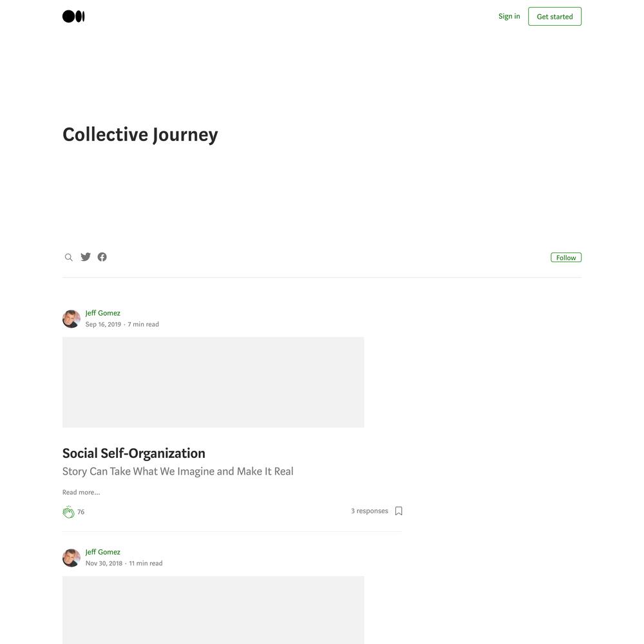This screenshot has width=644, height=644.
Task: Bookmark the Social Self-Organization story
Action: coord(399,511)
